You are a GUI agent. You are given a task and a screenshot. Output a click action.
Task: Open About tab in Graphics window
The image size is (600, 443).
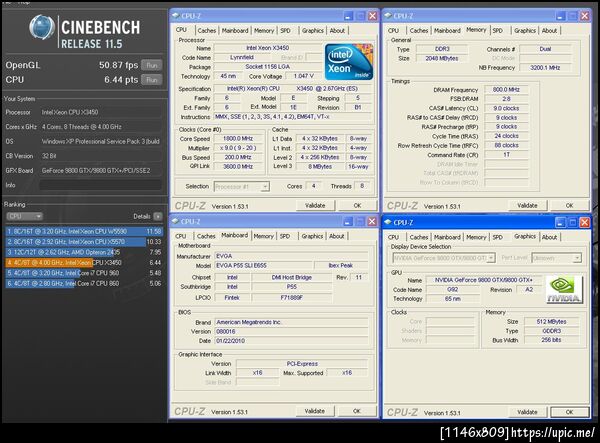tap(549, 237)
